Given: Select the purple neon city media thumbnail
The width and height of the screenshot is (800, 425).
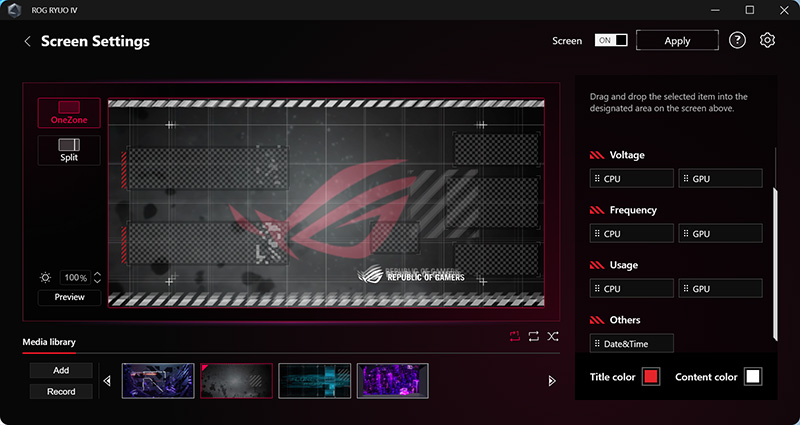Looking at the screenshot, I should pos(393,381).
